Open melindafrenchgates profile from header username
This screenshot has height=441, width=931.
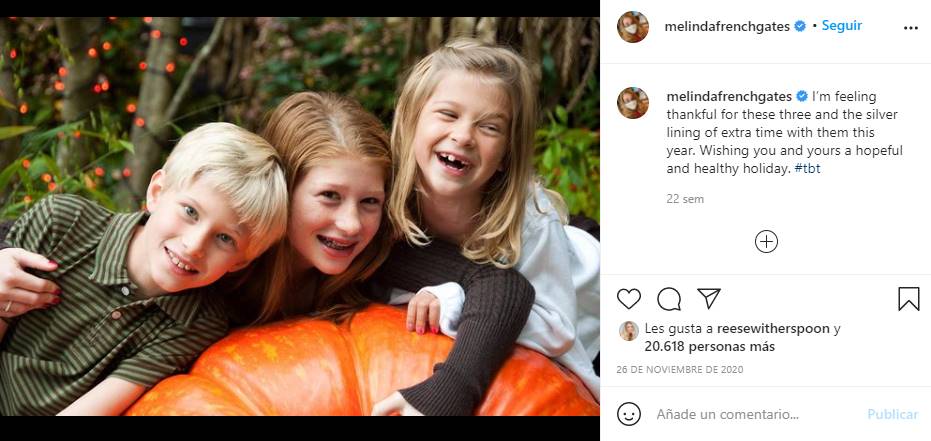coord(727,27)
